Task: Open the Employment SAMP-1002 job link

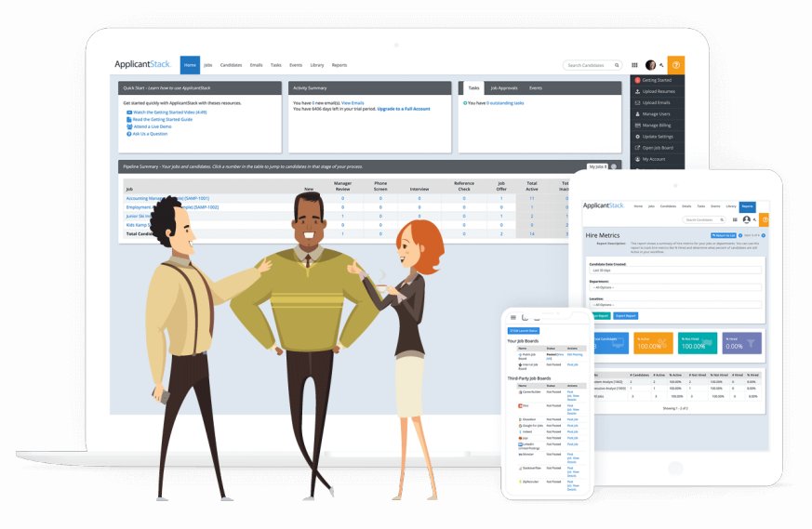Action: (172, 207)
